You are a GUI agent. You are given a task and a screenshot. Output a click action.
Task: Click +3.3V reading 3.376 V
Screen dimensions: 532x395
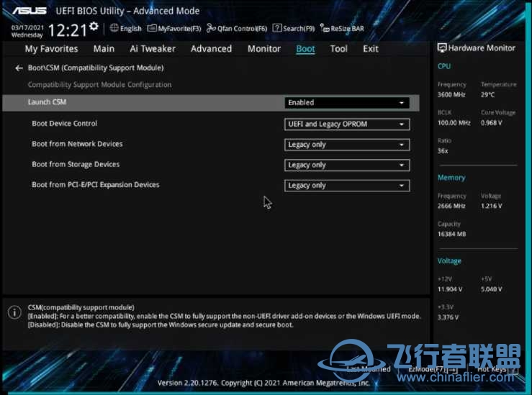[x=448, y=317]
